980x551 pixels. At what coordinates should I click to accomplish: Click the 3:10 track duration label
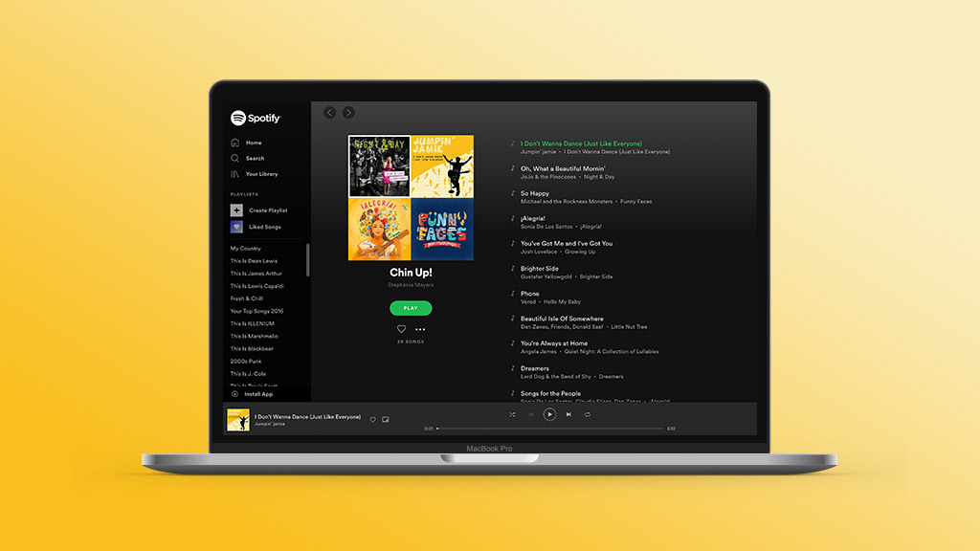671,429
